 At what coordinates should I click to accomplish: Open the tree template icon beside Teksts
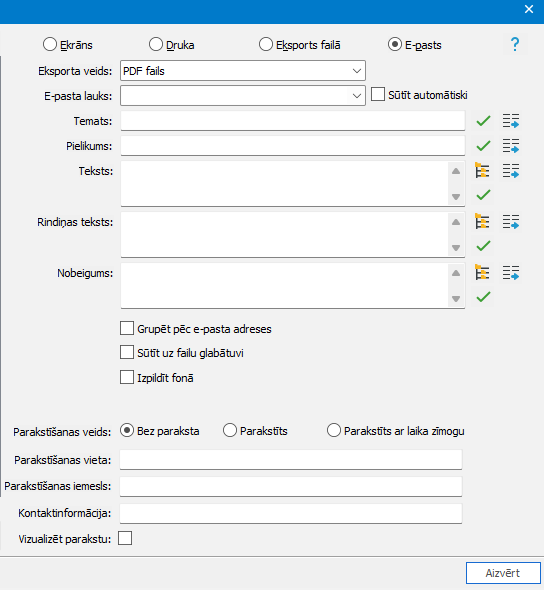482,170
